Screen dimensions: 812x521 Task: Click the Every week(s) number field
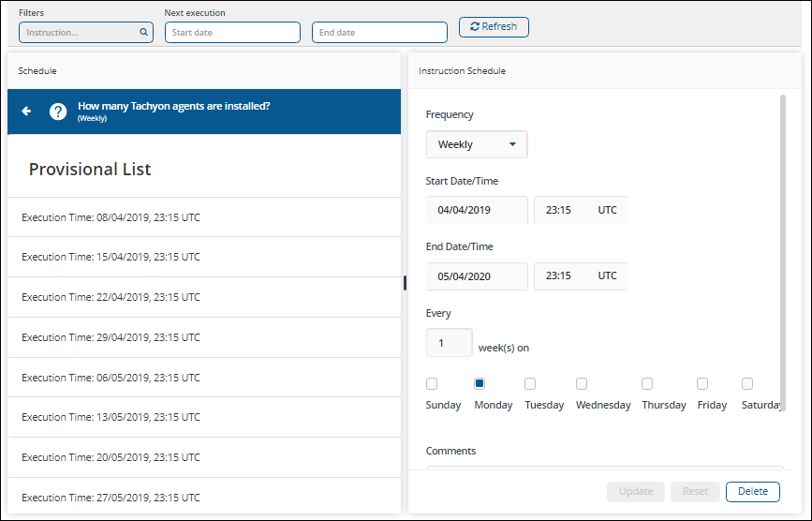pos(450,343)
